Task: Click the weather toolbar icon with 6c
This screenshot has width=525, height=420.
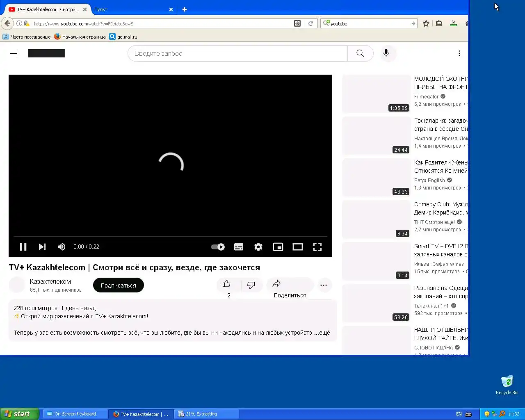Action: (453, 23)
